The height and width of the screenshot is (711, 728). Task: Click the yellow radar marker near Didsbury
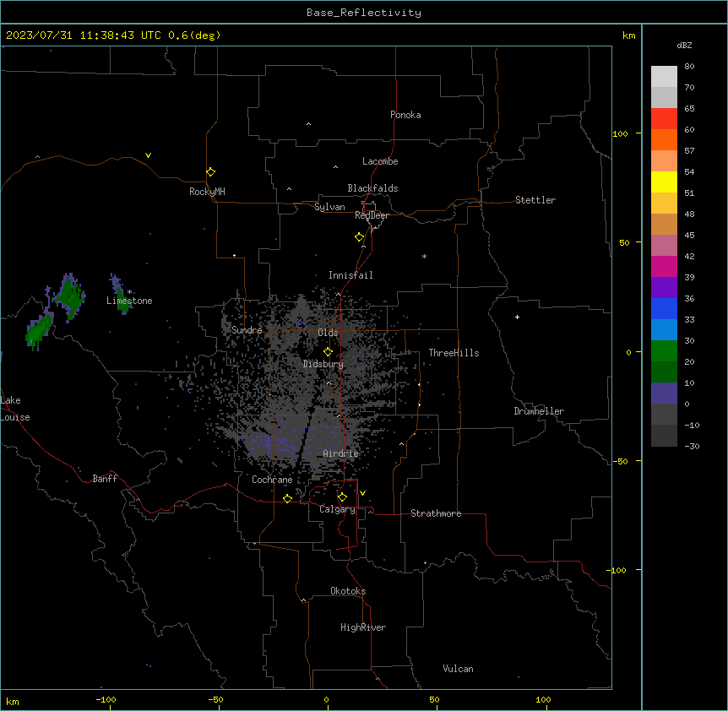tap(328, 351)
